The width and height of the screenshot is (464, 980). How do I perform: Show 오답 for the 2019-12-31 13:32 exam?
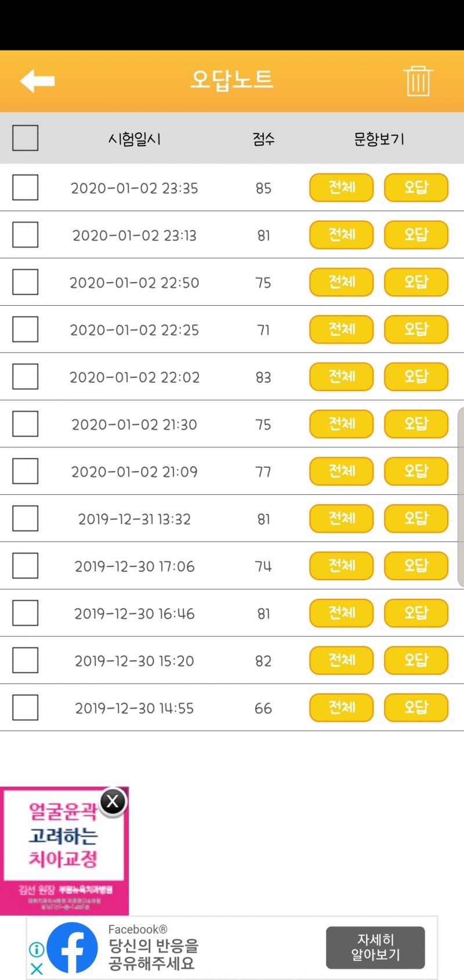416,518
